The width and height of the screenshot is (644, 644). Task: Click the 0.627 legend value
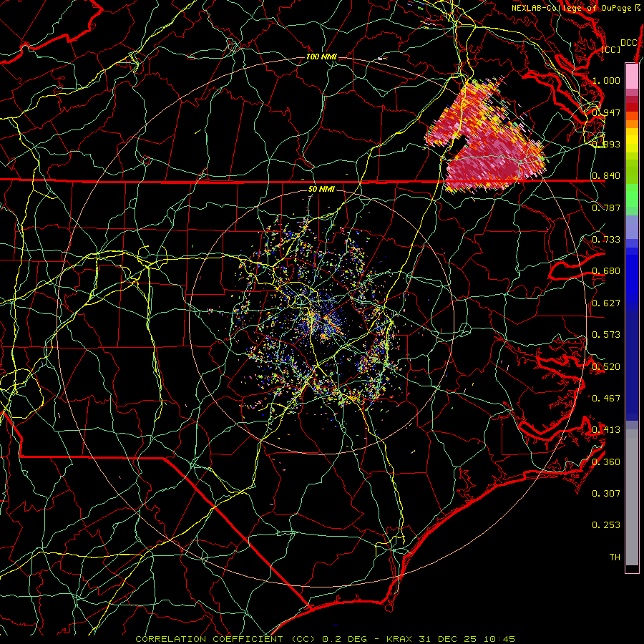pos(606,303)
